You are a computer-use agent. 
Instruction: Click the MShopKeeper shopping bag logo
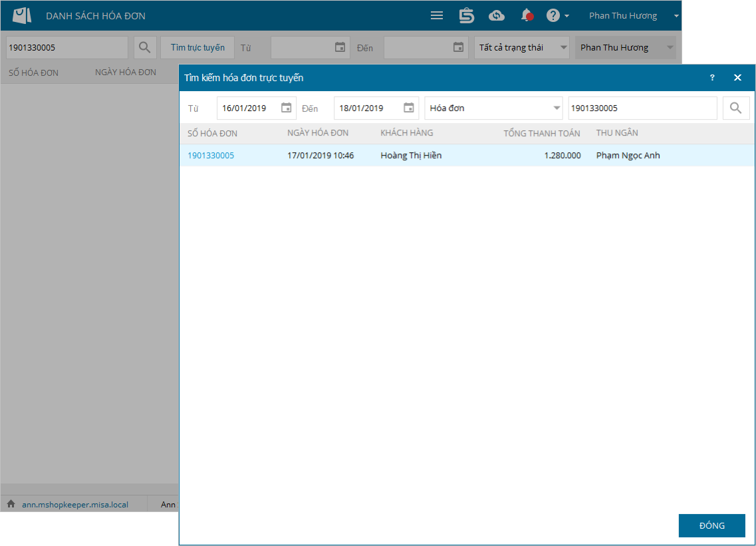click(x=22, y=15)
